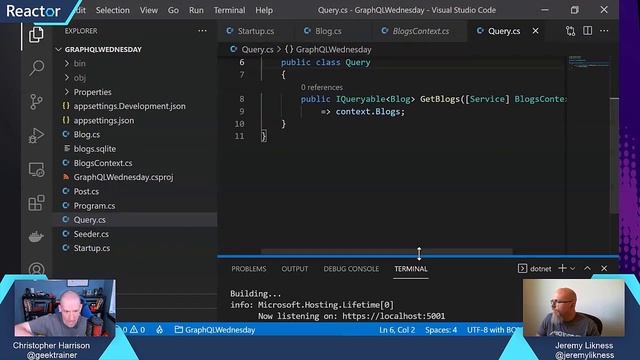Open the Search view icon
The width and height of the screenshot is (640, 360).
pos(36,68)
